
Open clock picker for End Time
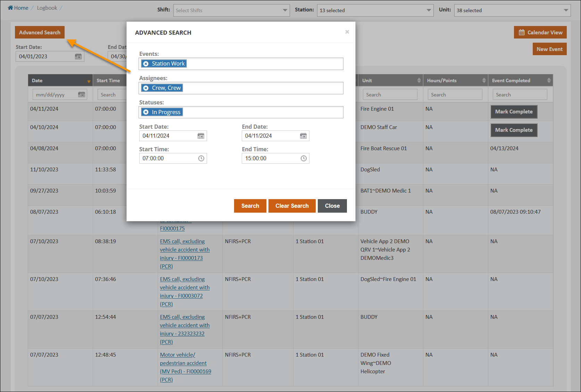click(304, 159)
